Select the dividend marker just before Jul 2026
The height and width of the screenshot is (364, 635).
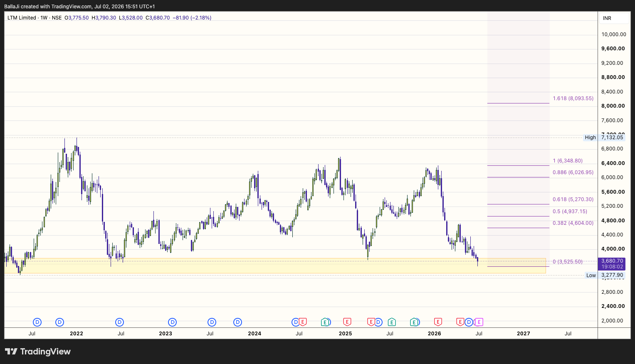[x=469, y=322]
